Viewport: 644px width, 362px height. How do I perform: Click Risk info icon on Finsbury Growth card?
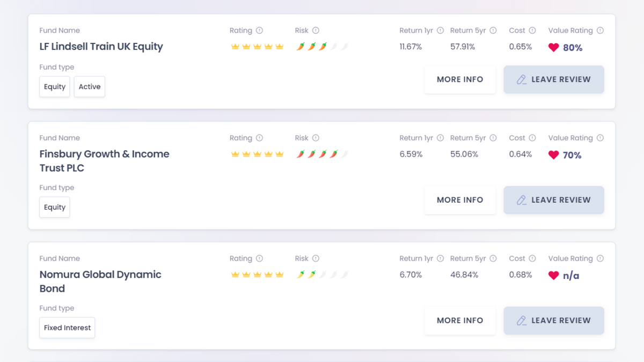coord(316,138)
